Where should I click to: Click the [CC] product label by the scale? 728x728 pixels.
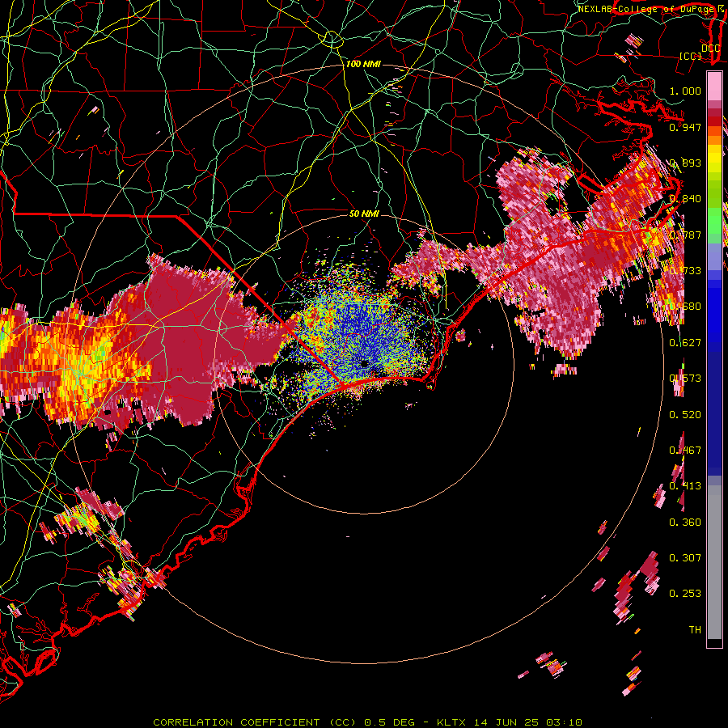tap(691, 56)
